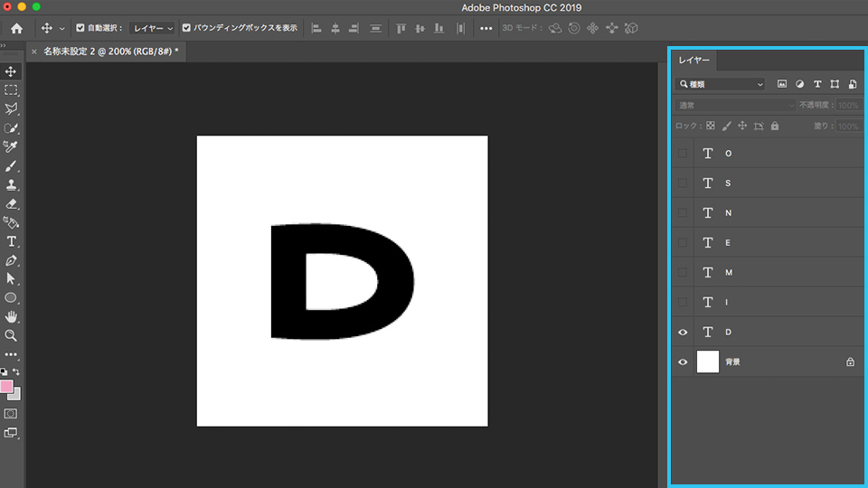Viewport: 868px width, 488px height.
Task: Show the N text layer
Action: coord(683,213)
